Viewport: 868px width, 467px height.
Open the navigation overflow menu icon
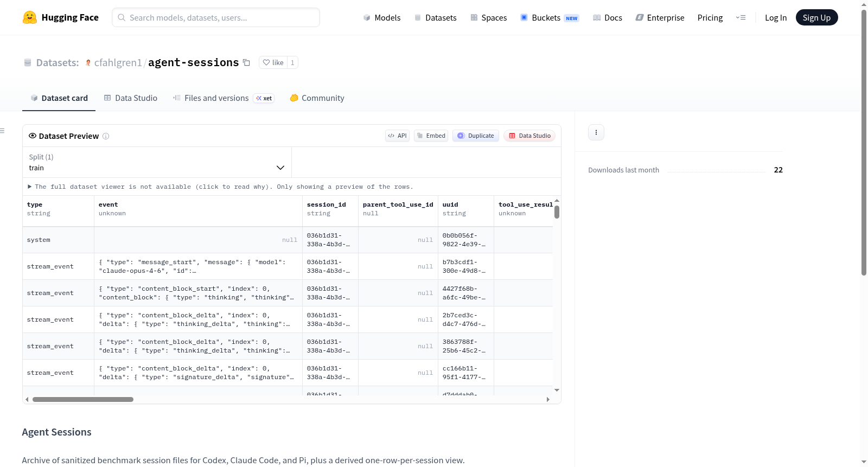[741, 17]
